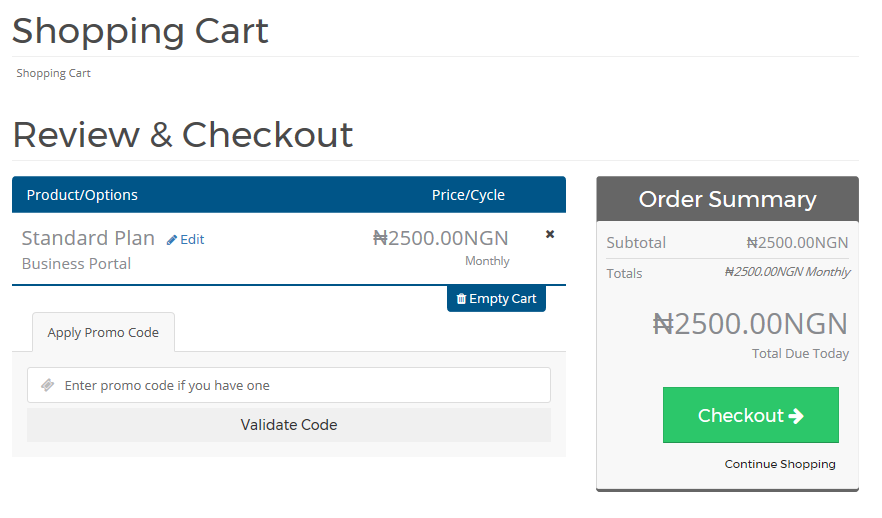Click the pencil icon beside Standard Plan
This screenshot has width=882, height=518.
click(172, 240)
